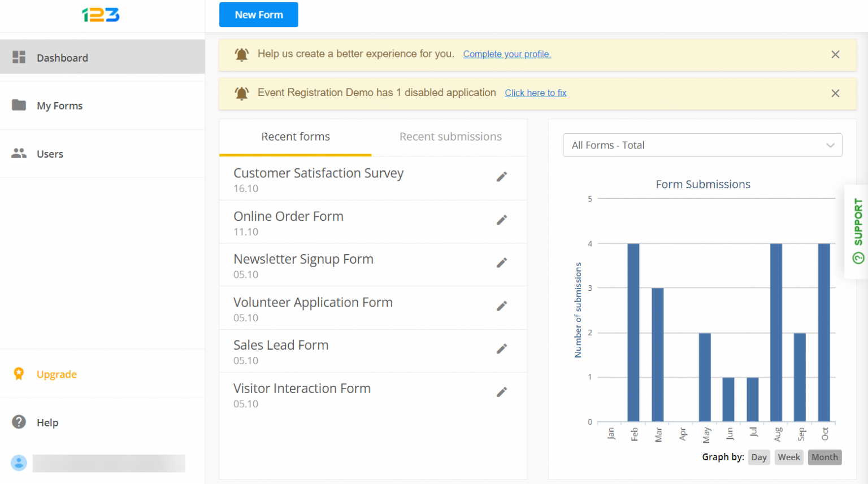Image resolution: width=868 pixels, height=484 pixels.
Task: Open My Forms in the sidebar
Action: point(102,106)
